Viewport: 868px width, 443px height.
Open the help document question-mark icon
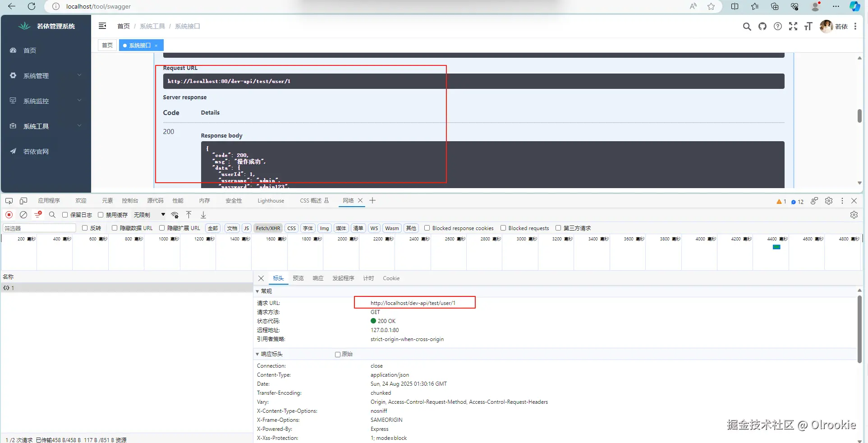(778, 27)
